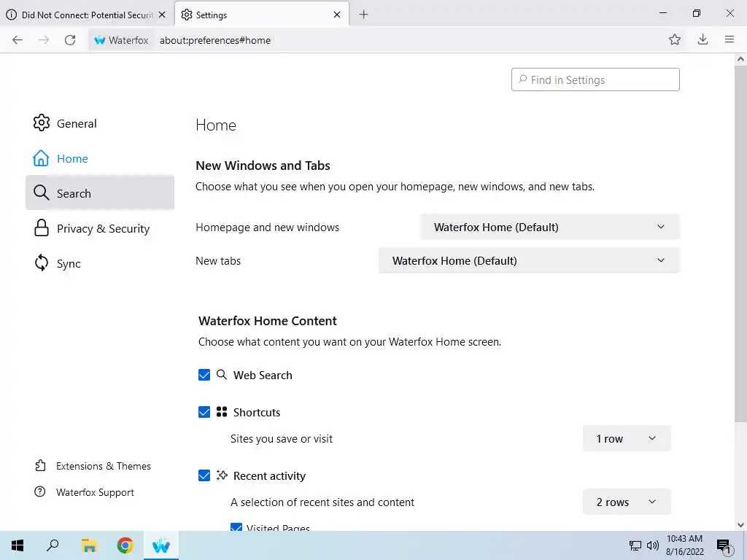This screenshot has height=560, width=747.
Task: Change Recent activity rows from 2 rows
Action: click(x=627, y=502)
